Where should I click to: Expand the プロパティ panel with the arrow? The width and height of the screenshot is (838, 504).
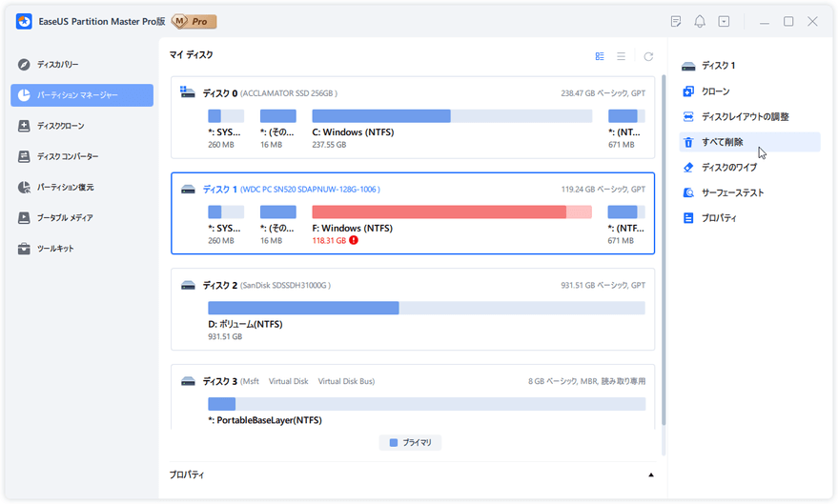(651, 474)
